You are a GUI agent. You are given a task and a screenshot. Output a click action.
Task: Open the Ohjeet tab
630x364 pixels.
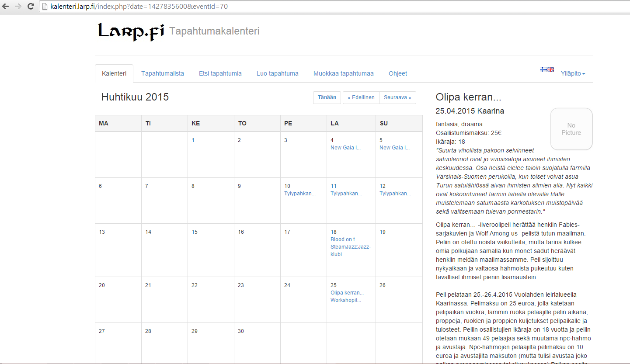coord(397,73)
